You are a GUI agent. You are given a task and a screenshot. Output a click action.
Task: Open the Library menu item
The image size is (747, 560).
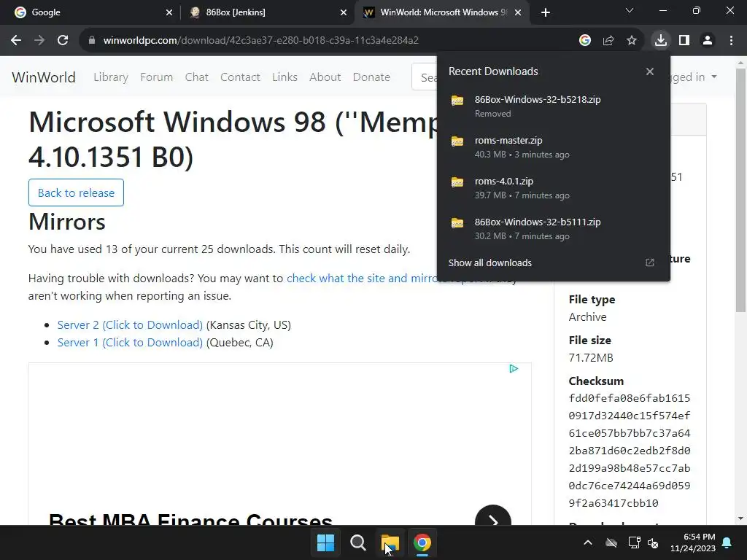111,77
